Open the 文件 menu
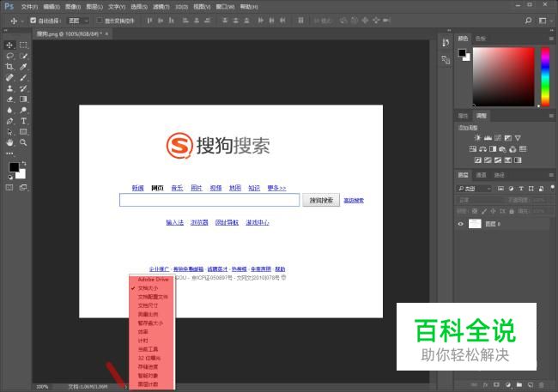The image size is (558, 392). 29,7
